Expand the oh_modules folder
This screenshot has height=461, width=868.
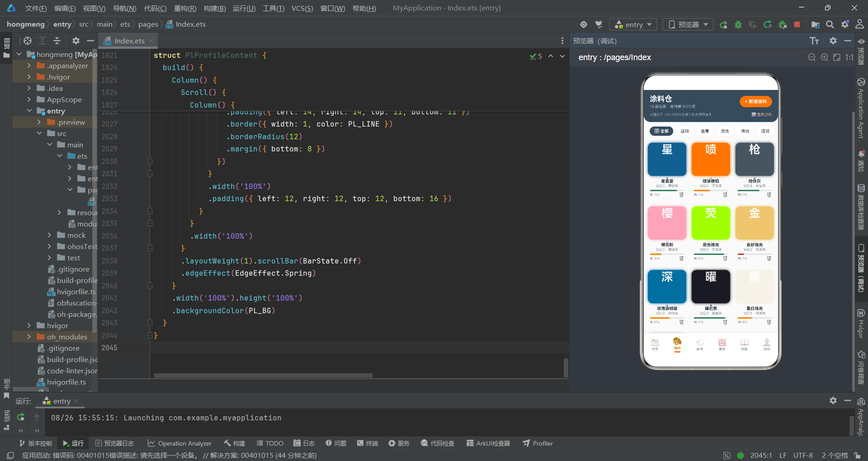[x=29, y=337]
